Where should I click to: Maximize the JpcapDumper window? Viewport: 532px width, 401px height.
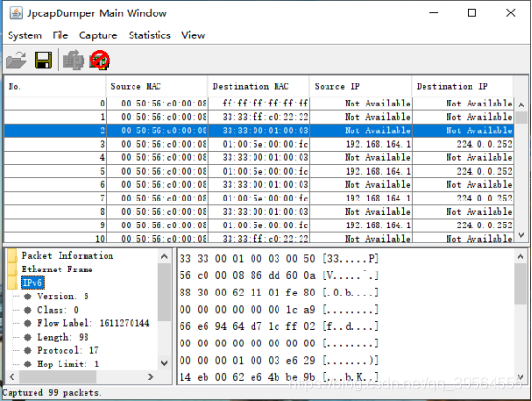pyautogui.click(x=472, y=12)
